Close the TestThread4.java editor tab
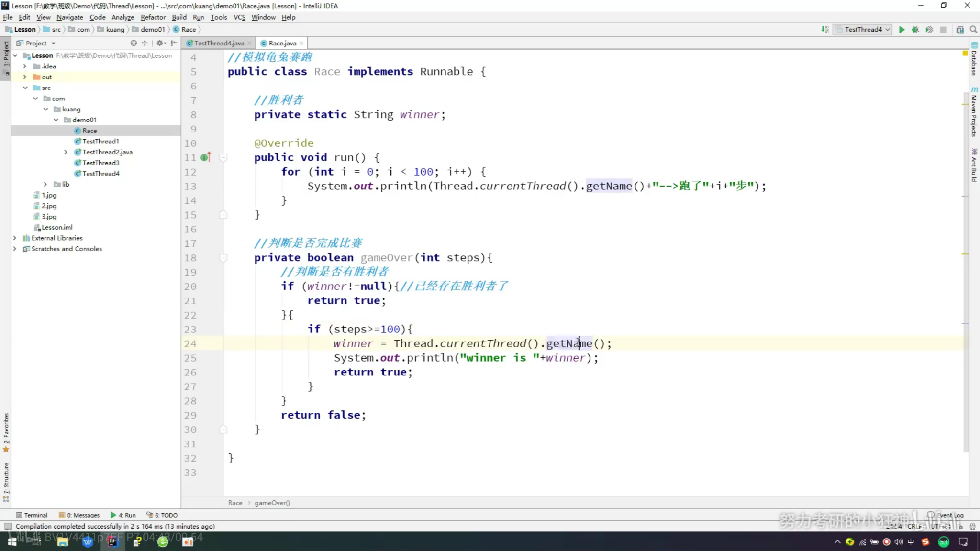Image resolution: width=980 pixels, height=551 pixels. [x=249, y=44]
